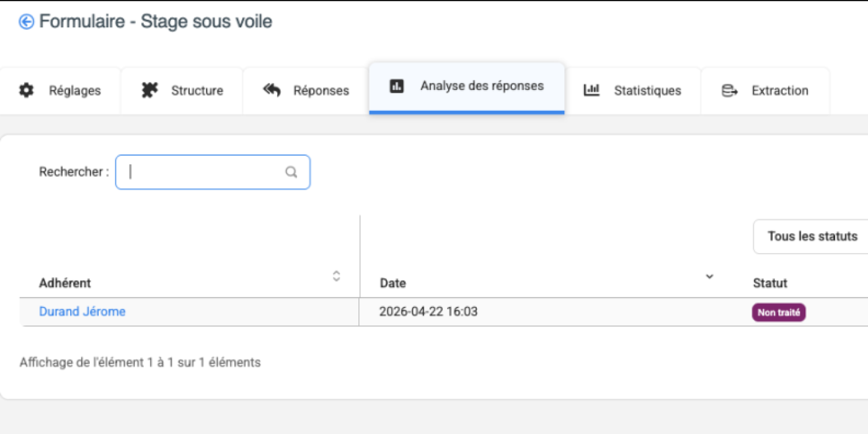Click the Analyse des réponses chart icon

tap(397, 86)
